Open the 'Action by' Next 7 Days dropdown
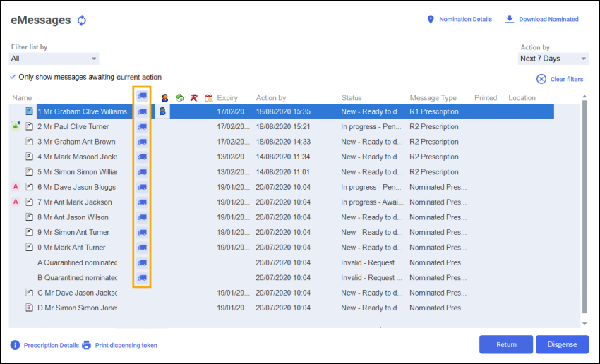Image resolution: width=600 pixels, height=364 pixels. tap(553, 59)
